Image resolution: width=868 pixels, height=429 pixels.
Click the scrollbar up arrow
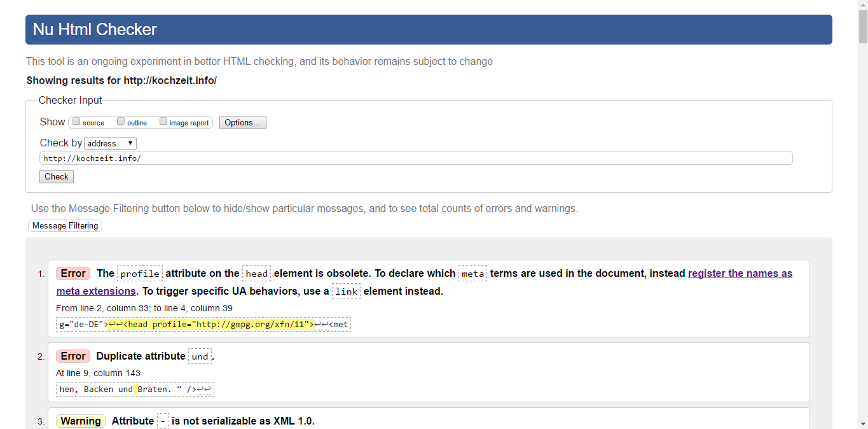862,5
